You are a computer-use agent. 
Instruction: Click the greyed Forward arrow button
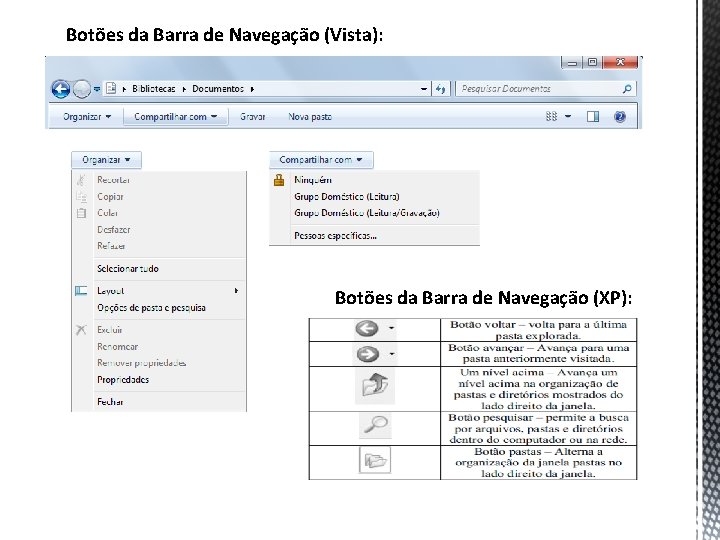tap(81, 89)
